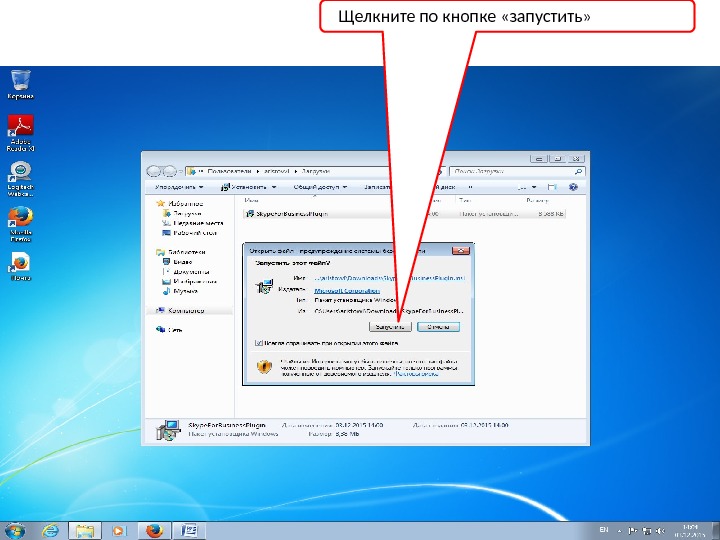Open the risk information link in the warning
The width and height of the screenshot is (720, 540).
pyautogui.click(x=416, y=374)
